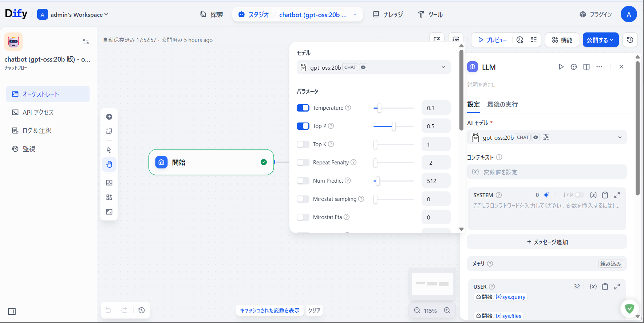This screenshot has width=644, height=323.
Task: Adjust the Temperature slider handle
Action: click(379, 108)
